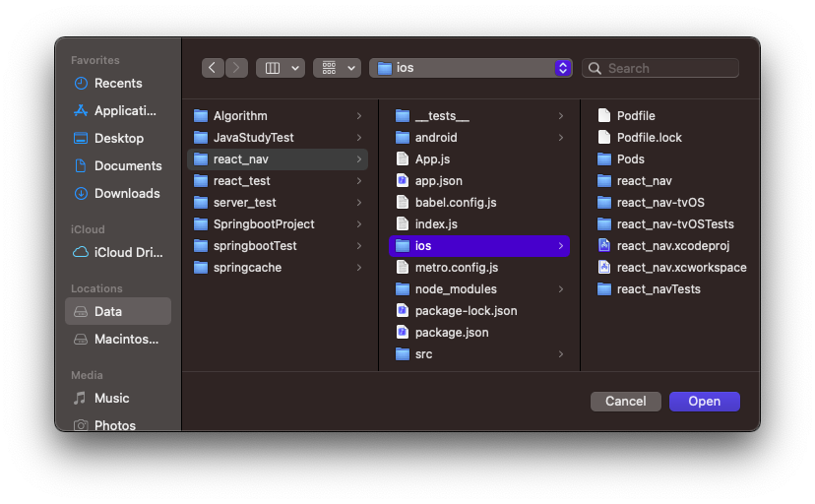This screenshot has width=815, height=504.
Task: Select the node_modules folder
Action: coord(479,289)
